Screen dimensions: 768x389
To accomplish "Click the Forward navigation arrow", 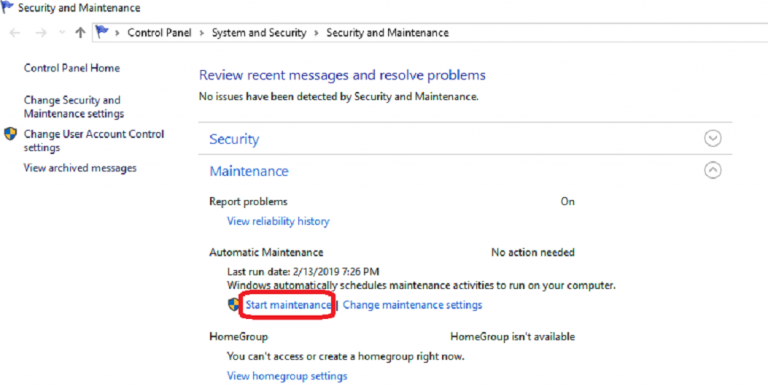I will coord(41,33).
